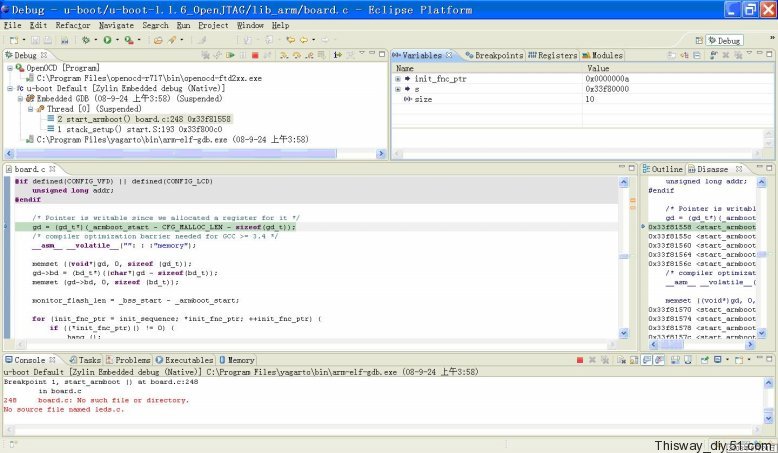Click the Debug launch bug icon

86,40
